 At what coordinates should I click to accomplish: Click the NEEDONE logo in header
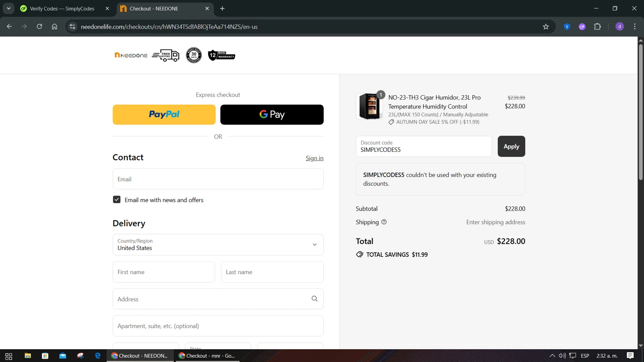131,55
